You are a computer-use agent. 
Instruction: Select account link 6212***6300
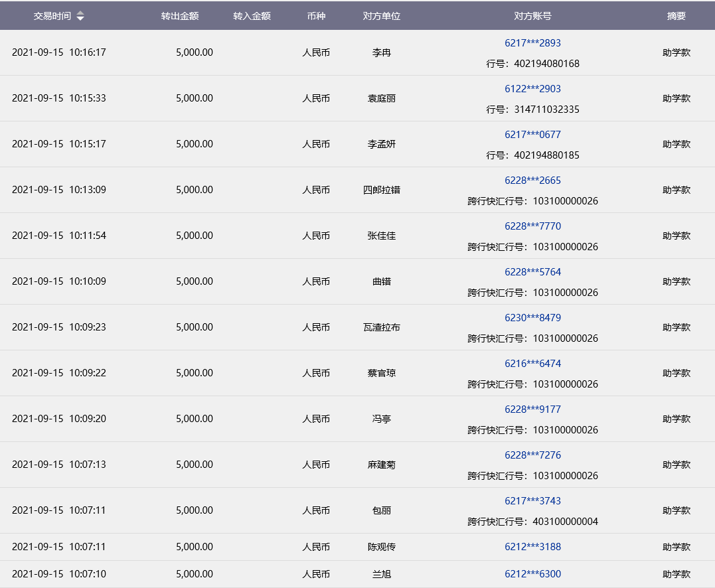(x=532, y=574)
